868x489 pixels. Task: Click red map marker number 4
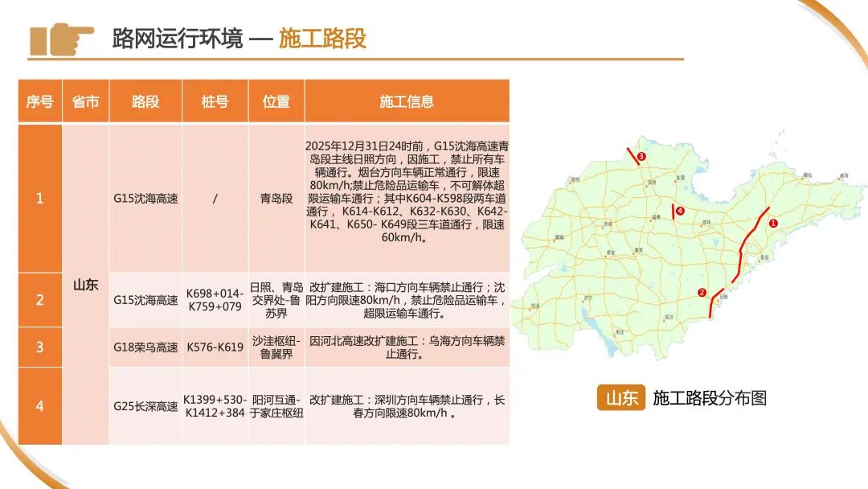(x=680, y=211)
